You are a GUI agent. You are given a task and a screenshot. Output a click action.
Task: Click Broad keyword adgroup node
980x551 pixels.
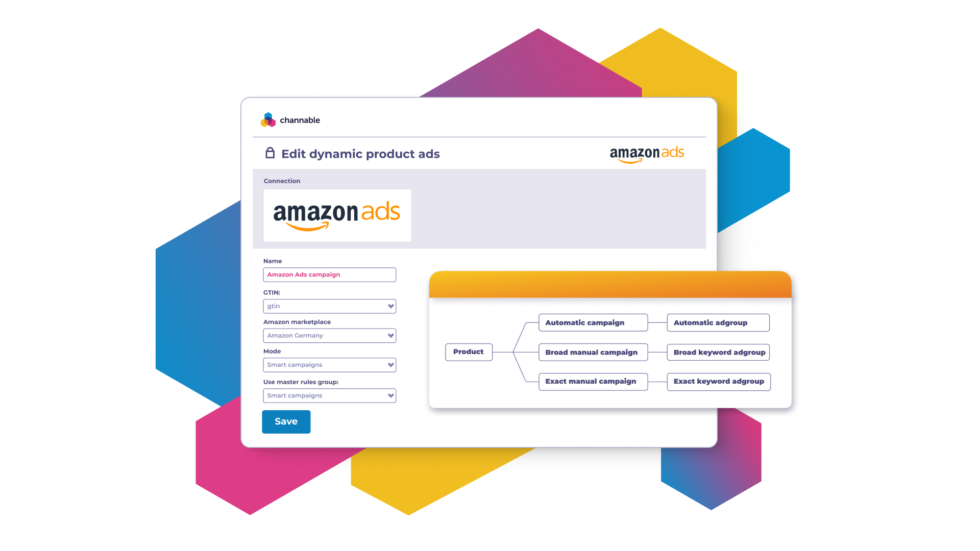tap(718, 351)
